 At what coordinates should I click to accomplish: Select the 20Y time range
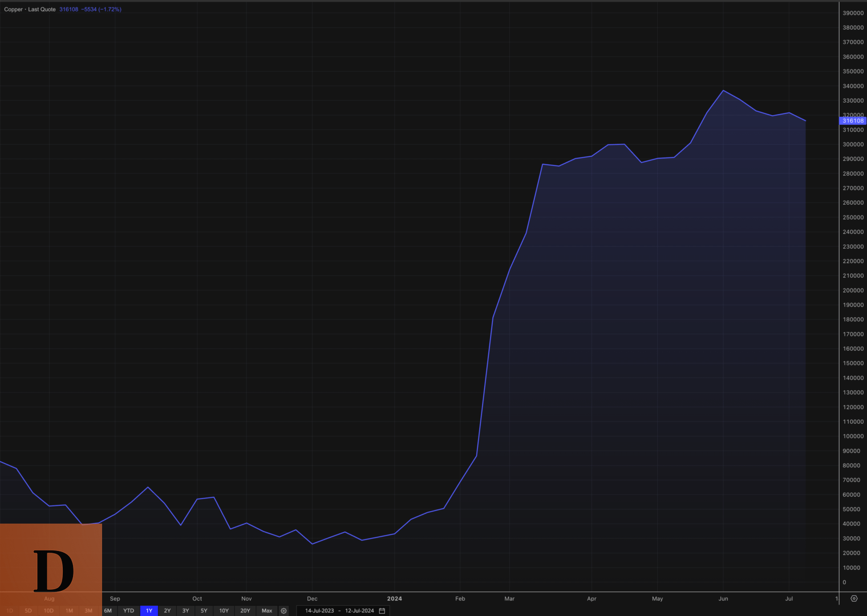point(245,611)
